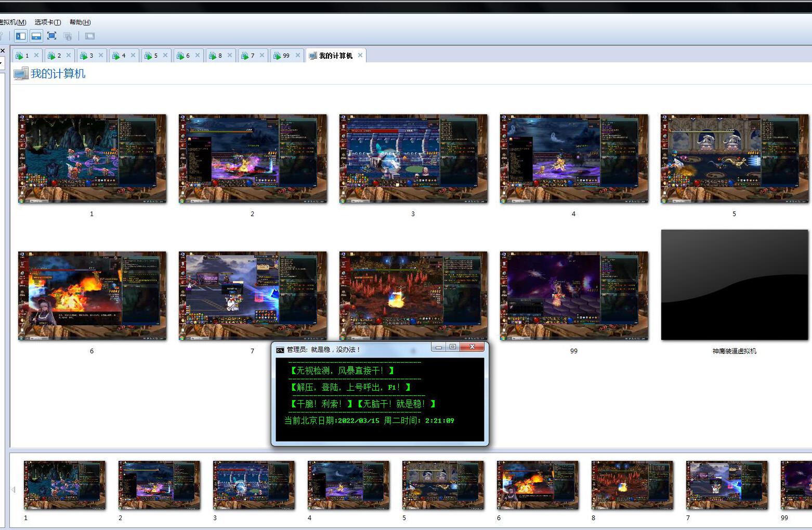Close the left library panel
812x530 pixels.
3,51
